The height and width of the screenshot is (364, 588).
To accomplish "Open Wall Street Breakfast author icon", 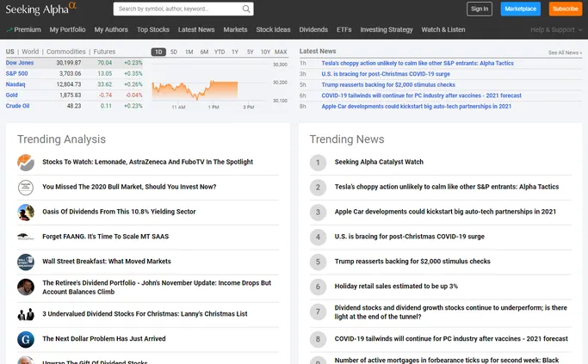I will 26,262.
